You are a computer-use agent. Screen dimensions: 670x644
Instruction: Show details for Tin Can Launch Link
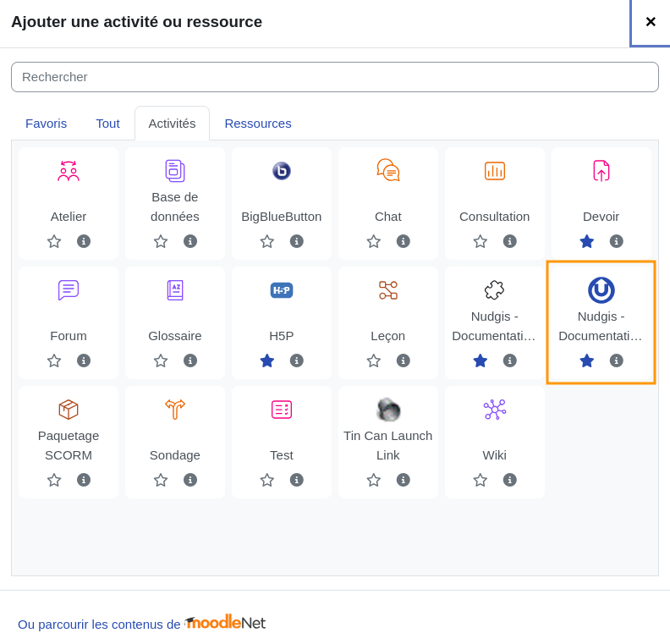pyautogui.click(x=403, y=480)
